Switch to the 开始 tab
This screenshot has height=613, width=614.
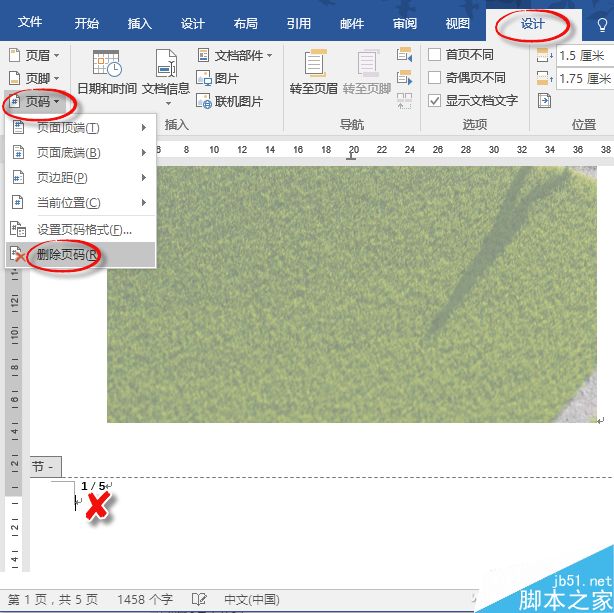pos(87,24)
